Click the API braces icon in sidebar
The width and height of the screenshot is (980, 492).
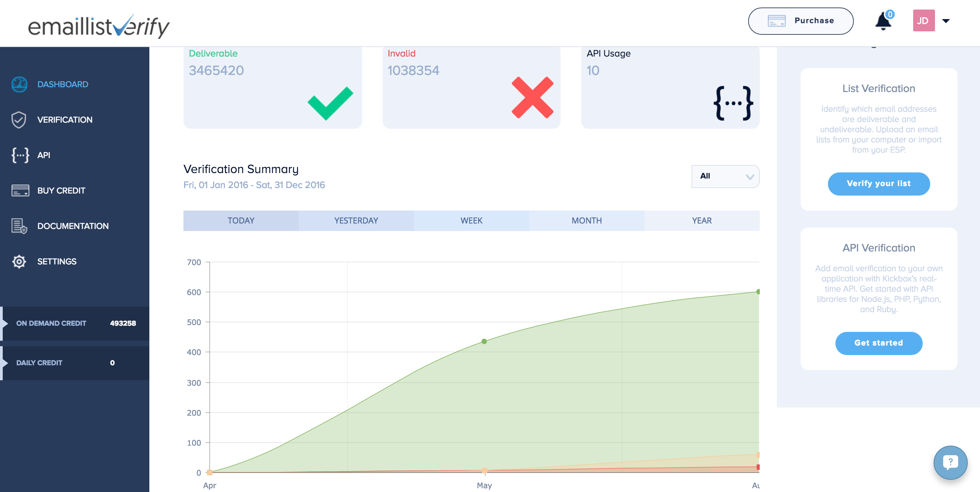tap(20, 155)
